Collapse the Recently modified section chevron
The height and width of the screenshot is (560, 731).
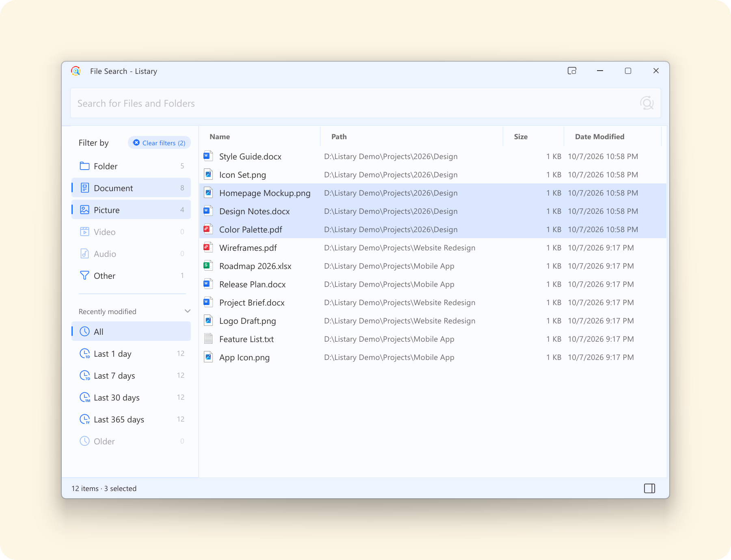pyautogui.click(x=187, y=311)
